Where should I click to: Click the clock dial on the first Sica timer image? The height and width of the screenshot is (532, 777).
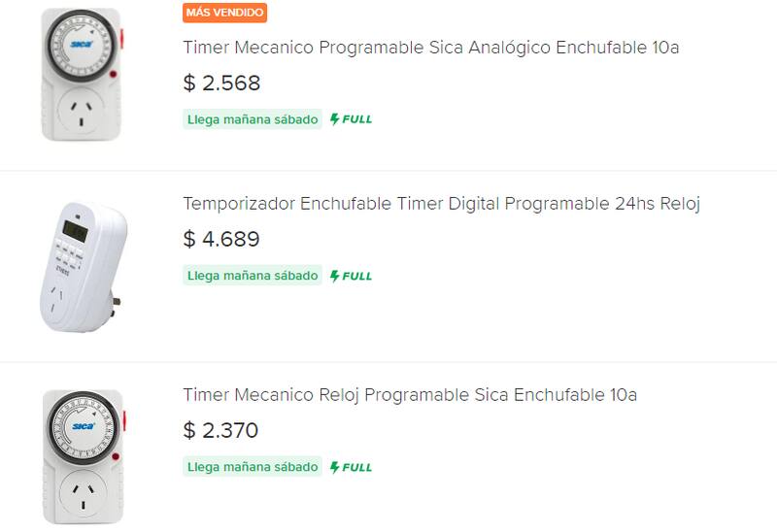point(80,48)
